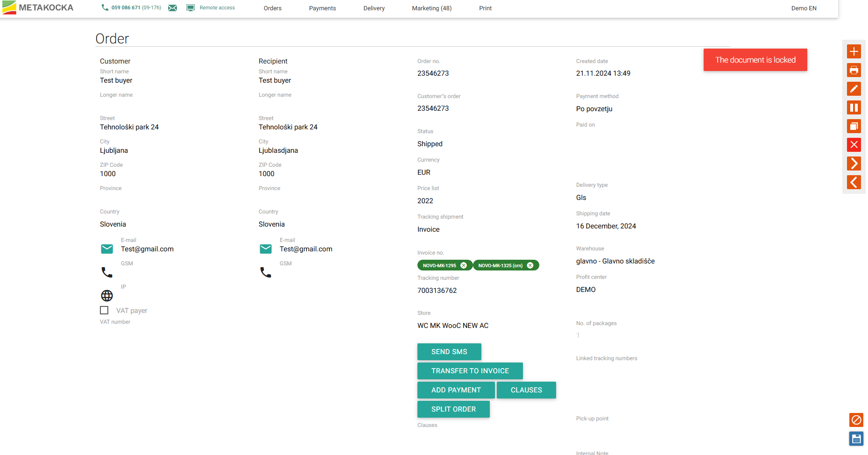Go to previous order with left chevron

point(854,182)
